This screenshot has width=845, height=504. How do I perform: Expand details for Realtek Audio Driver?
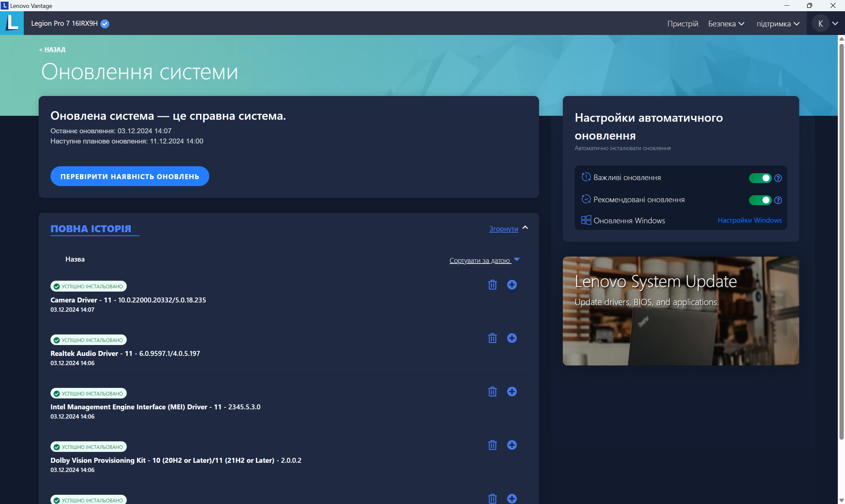[512, 338]
